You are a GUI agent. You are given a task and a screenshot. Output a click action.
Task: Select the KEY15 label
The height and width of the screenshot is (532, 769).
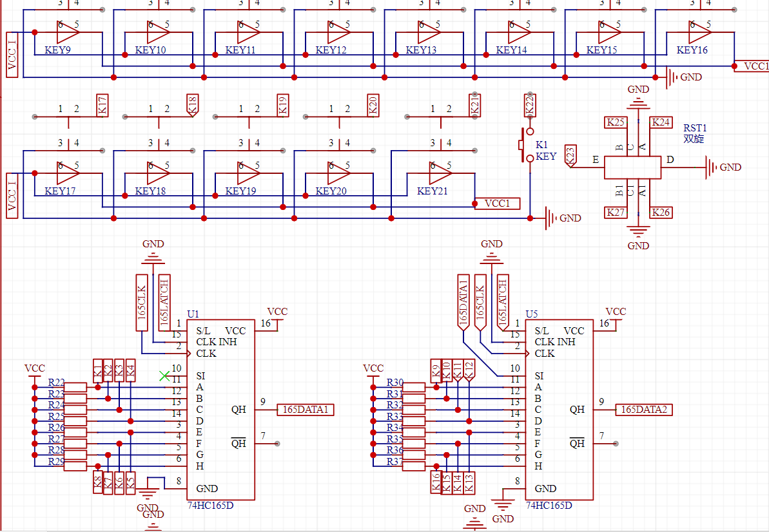coord(602,50)
